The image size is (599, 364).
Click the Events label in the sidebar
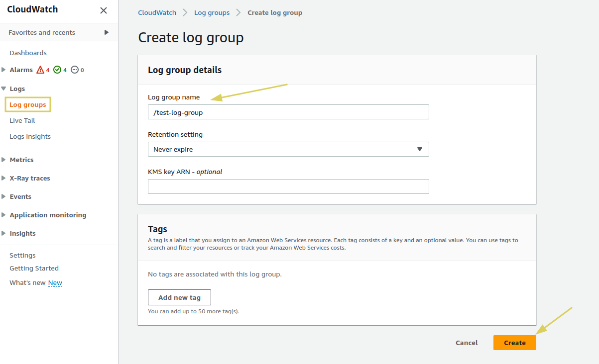click(20, 196)
